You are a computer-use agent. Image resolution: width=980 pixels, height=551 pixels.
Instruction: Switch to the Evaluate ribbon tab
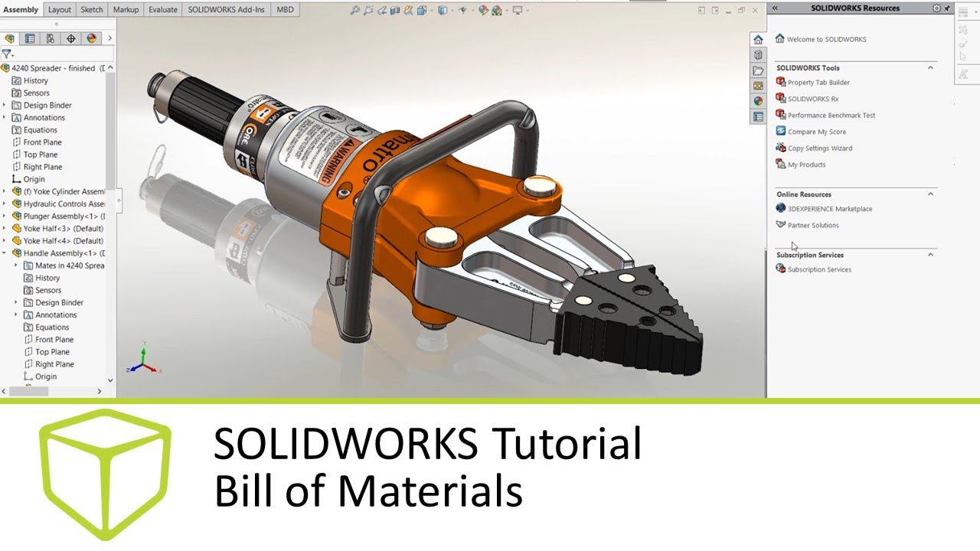pos(163,10)
